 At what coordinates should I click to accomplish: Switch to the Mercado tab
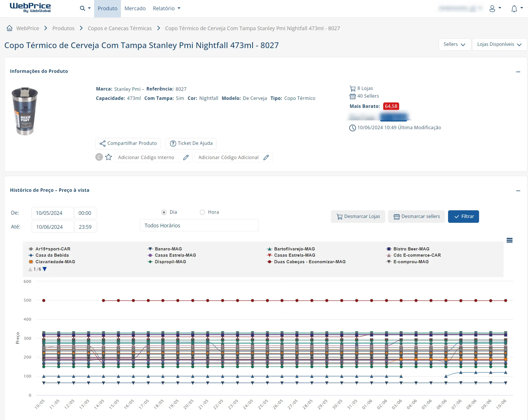pos(135,9)
